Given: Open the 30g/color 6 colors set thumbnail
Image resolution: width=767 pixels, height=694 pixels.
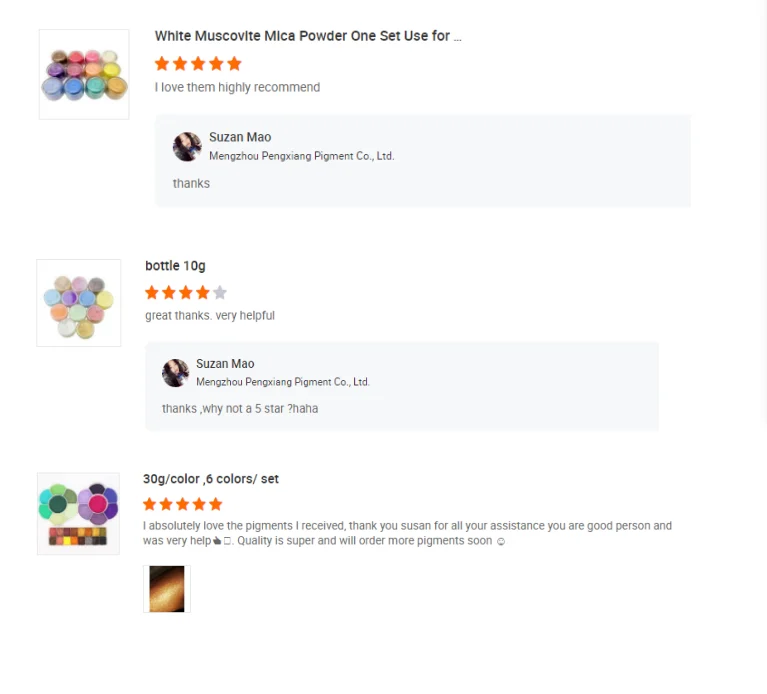Looking at the screenshot, I should point(78,514).
